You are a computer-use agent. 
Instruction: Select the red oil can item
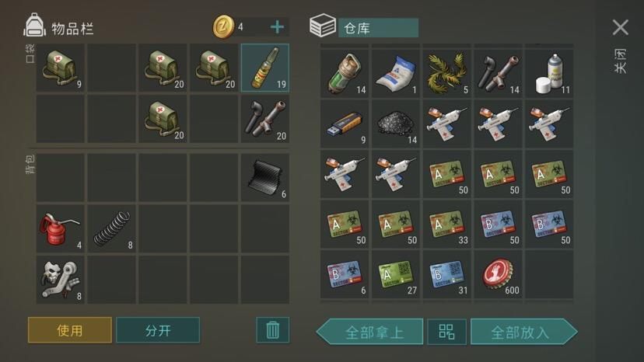coord(61,228)
